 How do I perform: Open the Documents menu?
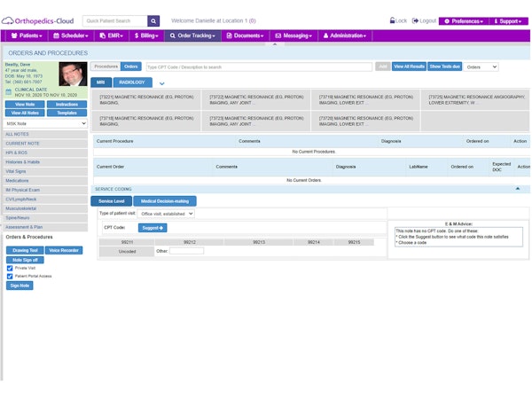(246, 35)
